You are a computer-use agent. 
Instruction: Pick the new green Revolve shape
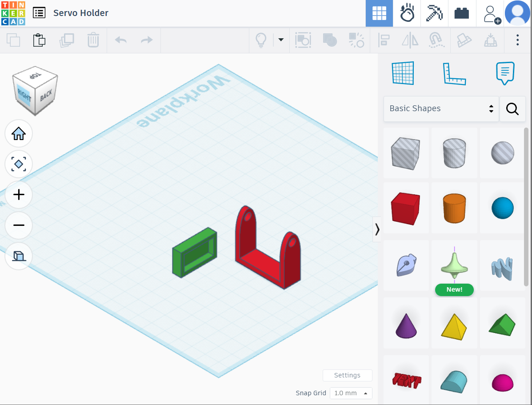(x=454, y=265)
